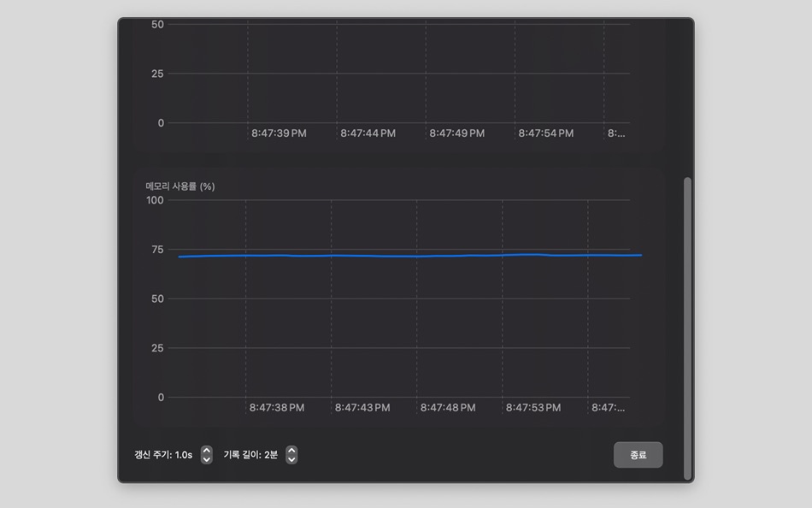Click the 25 axis label on memory chart
This screenshot has height=508, width=812.
156,348
